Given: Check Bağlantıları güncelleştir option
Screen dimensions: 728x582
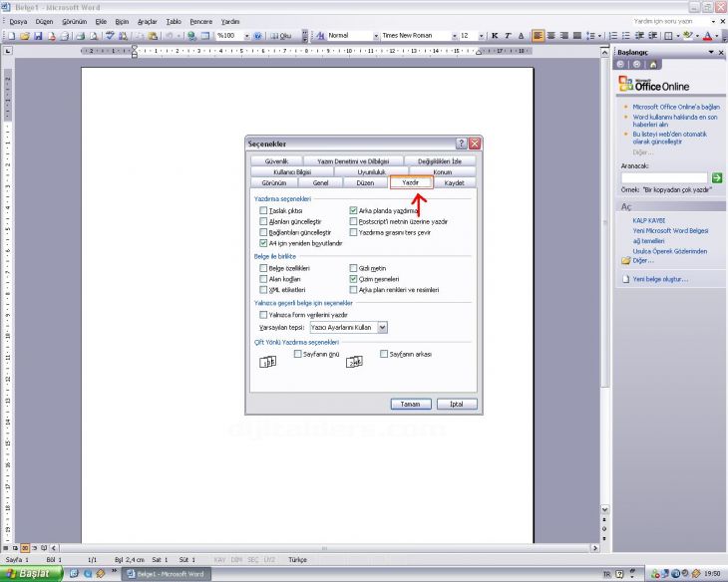Looking at the screenshot, I should (x=263, y=232).
